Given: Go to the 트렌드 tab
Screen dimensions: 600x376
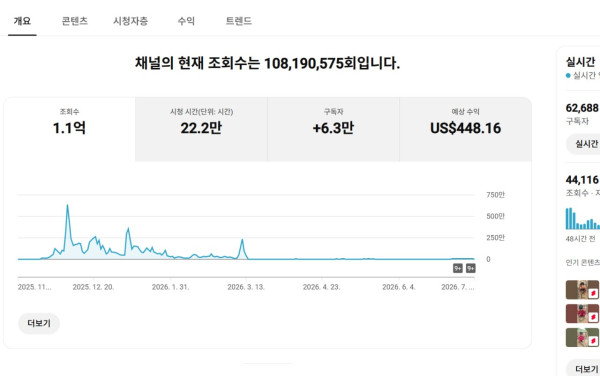Looking at the screenshot, I should coord(239,21).
